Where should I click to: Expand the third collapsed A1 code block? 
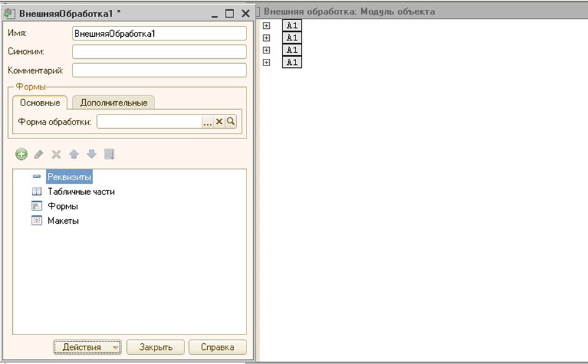(x=266, y=50)
